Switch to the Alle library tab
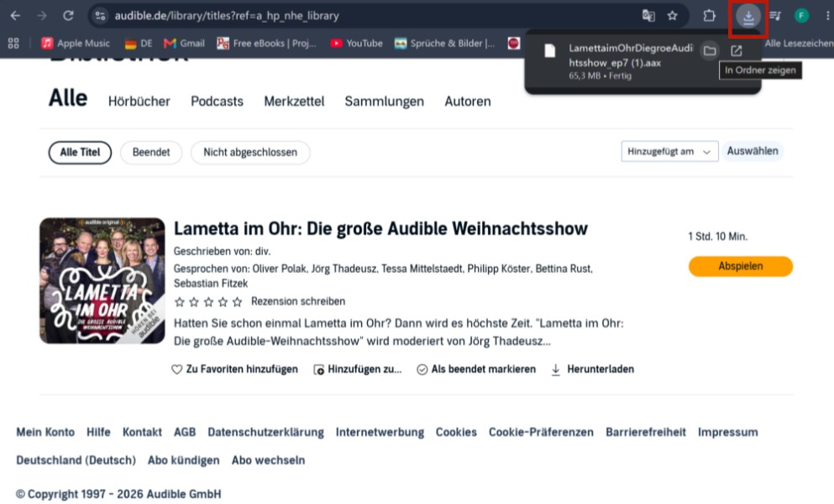Image resolution: width=834 pixels, height=504 pixels. [x=67, y=98]
